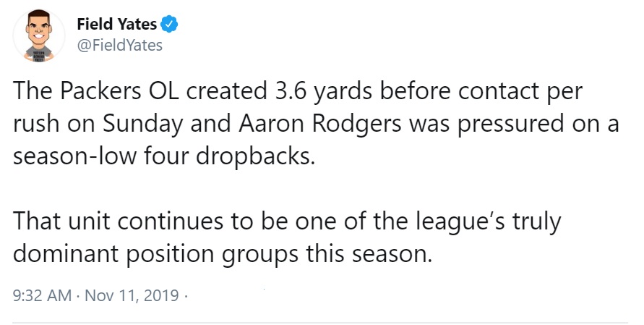Click "That unit continues" sentence start

(119, 221)
